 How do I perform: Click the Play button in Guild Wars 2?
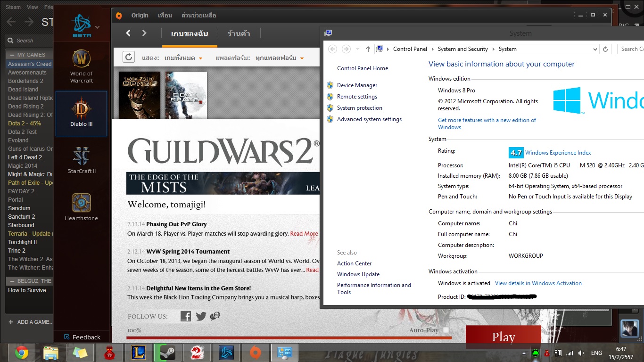point(503,337)
